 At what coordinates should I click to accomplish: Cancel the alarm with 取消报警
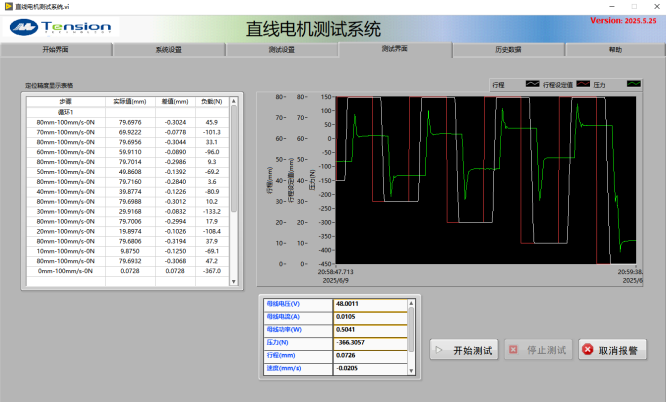click(611, 350)
